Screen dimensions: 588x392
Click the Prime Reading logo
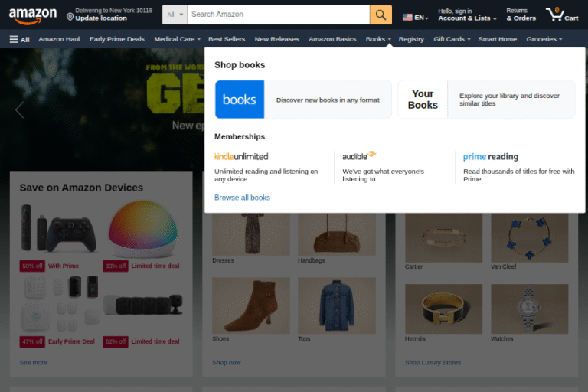tap(490, 156)
